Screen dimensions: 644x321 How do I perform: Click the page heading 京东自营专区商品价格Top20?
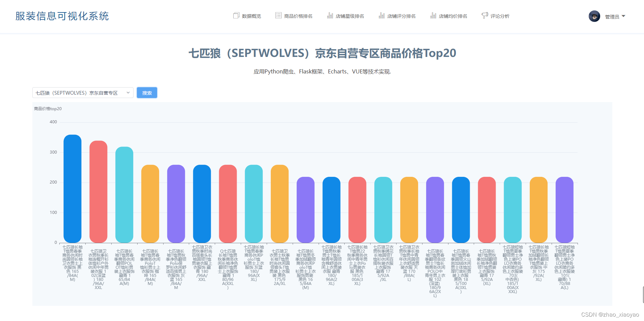(385, 53)
